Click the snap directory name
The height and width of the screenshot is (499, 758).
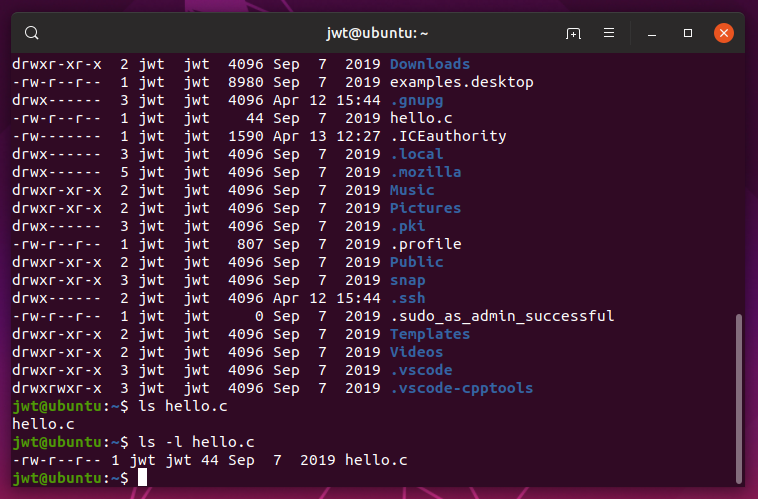coord(408,280)
